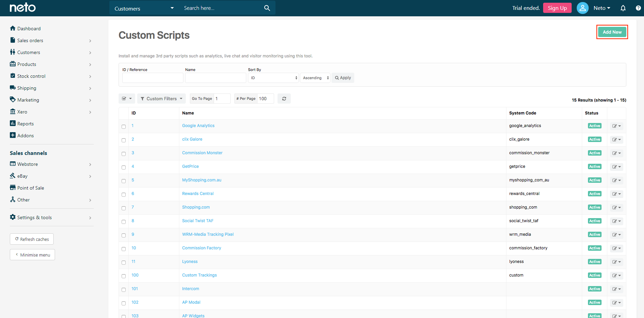The height and width of the screenshot is (318, 644).
Task: Open the notifications bell
Action: 623,8
